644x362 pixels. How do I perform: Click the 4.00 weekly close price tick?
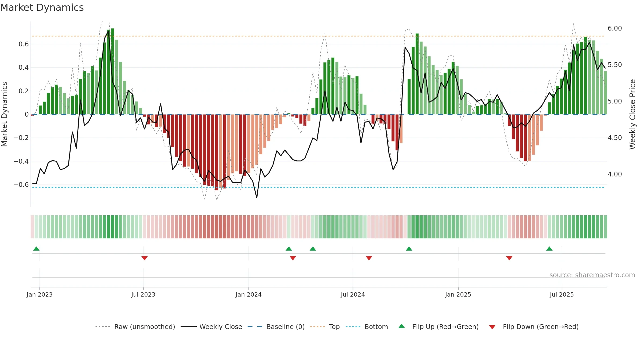[615, 174]
